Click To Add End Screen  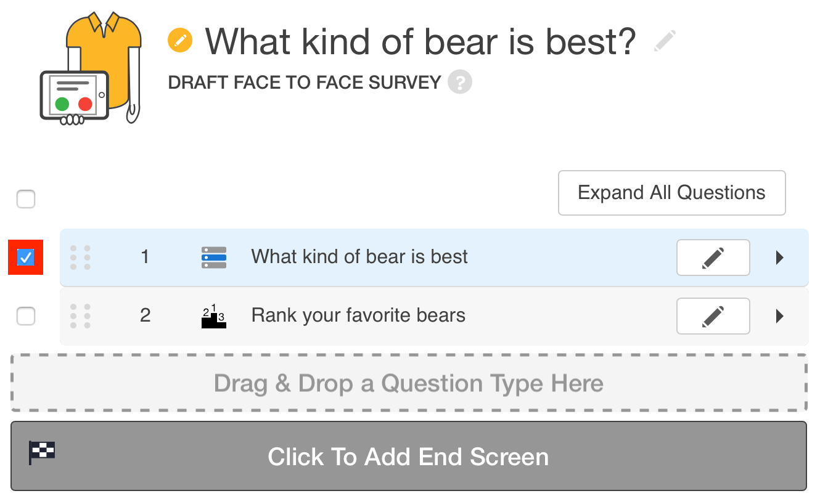[x=409, y=457]
